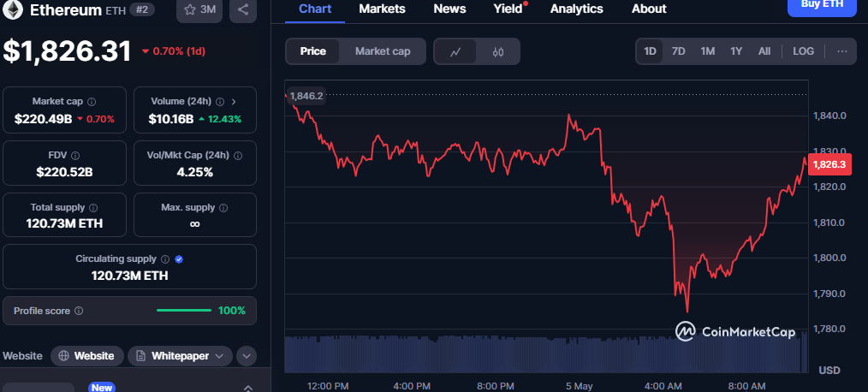The image size is (868, 392).
Task: Click the 5 May date axis label
Action: coord(579,385)
